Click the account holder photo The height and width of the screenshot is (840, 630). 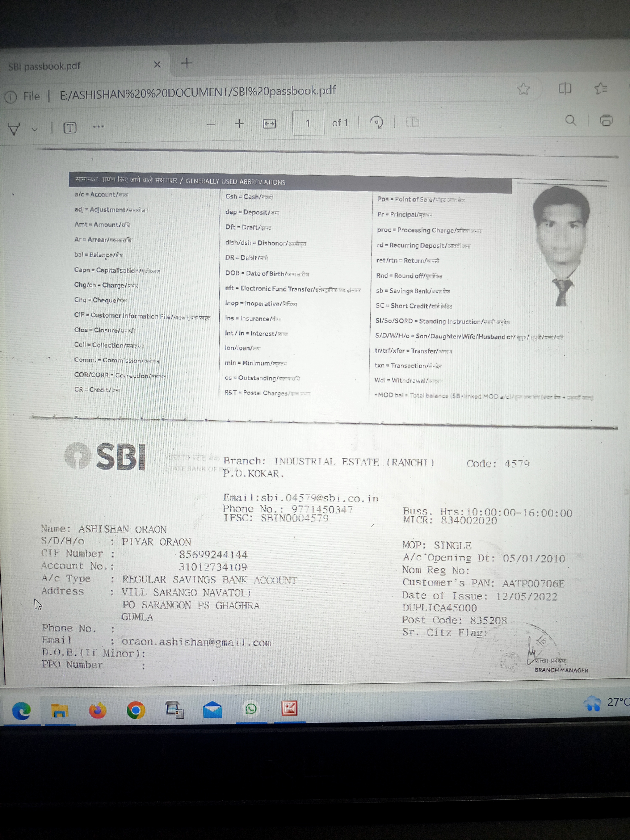562,246
